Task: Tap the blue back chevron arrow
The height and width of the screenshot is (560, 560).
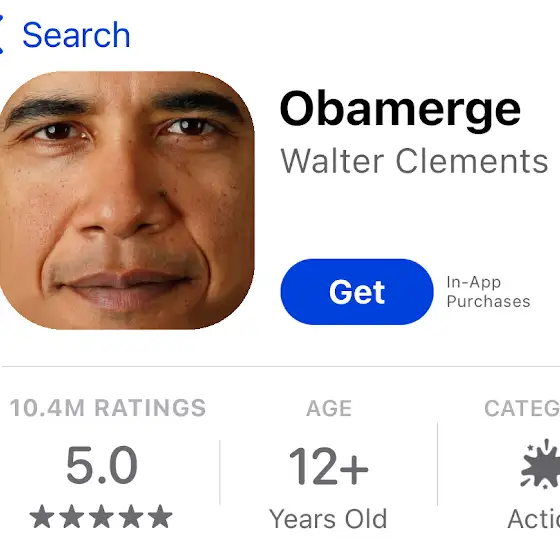Action: click(x=1, y=34)
